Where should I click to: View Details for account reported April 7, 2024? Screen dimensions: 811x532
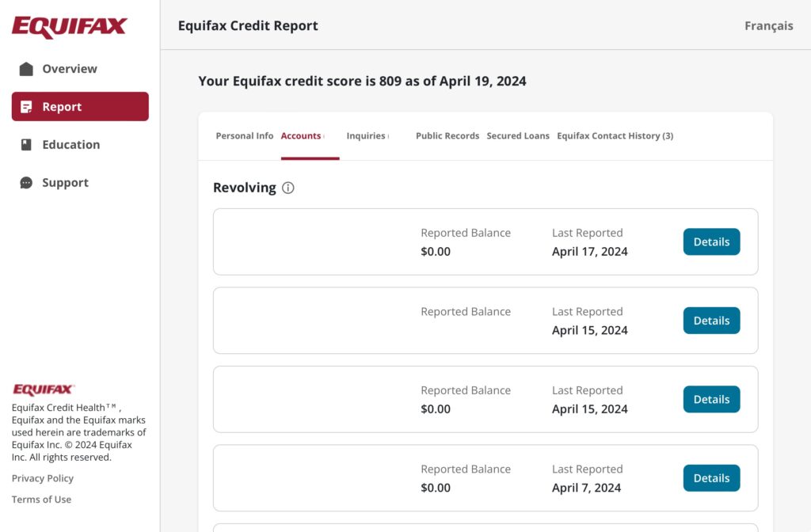(x=711, y=478)
